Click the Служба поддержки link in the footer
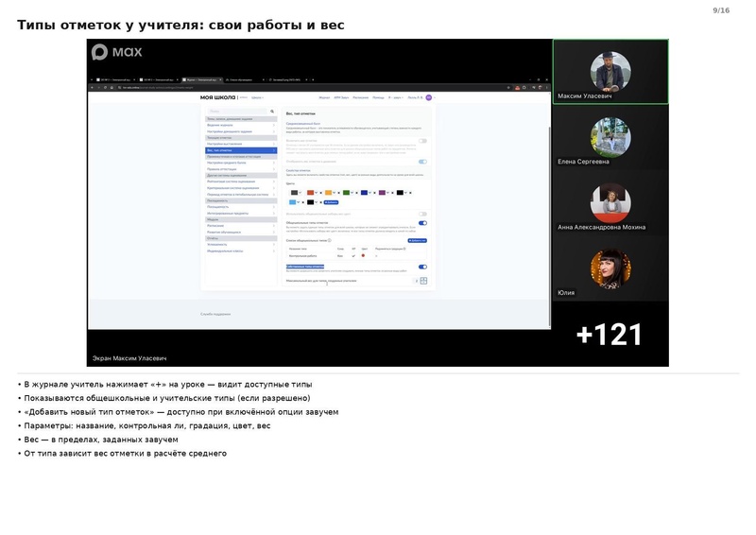The width and height of the screenshot is (756, 535). coord(215,314)
